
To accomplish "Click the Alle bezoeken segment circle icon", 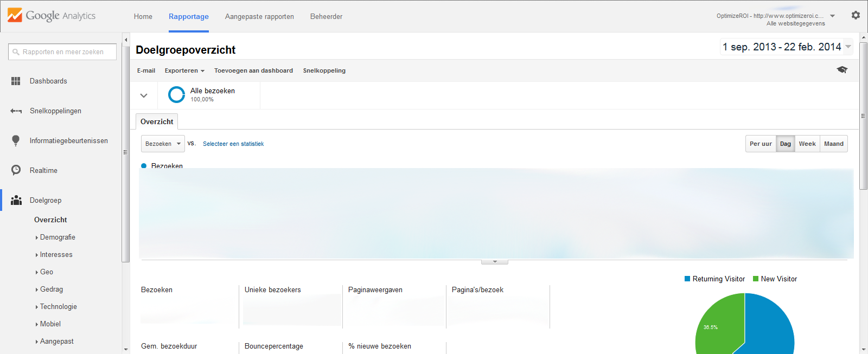I will click(176, 95).
